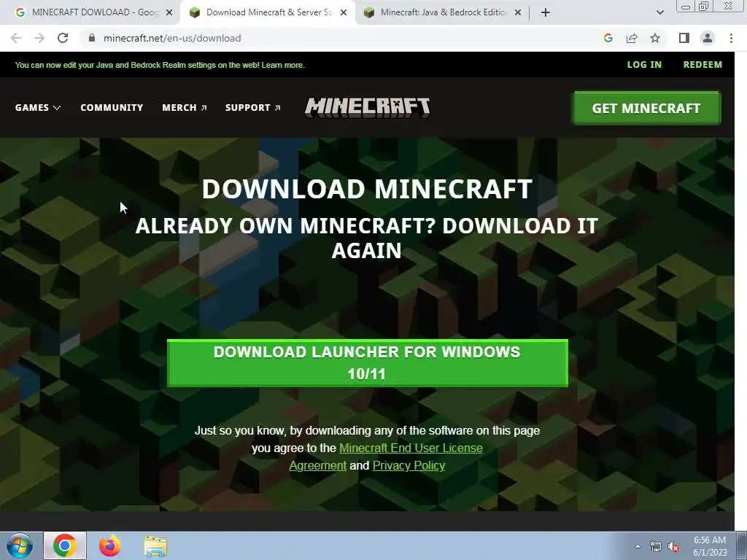Click the Chrome taskbar icon

tap(65, 545)
